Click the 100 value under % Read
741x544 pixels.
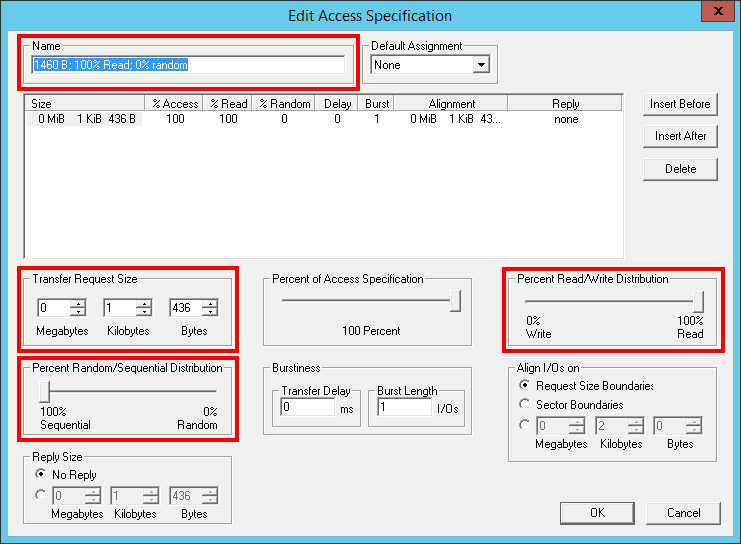(228, 119)
